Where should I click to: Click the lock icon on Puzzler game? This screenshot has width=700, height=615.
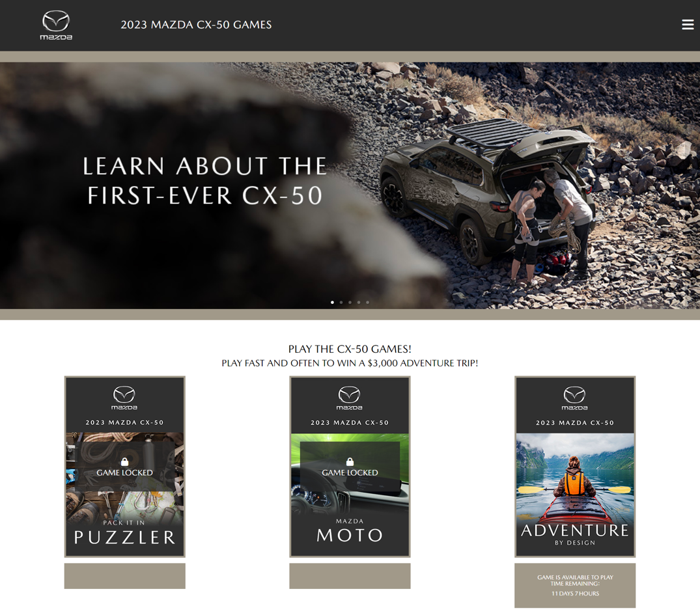(124, 461)
